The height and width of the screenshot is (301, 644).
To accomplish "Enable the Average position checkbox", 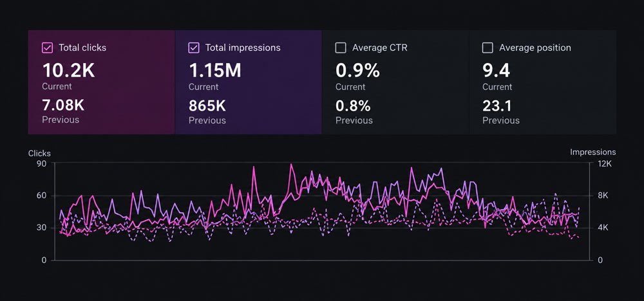I will (x=488, y=48).
